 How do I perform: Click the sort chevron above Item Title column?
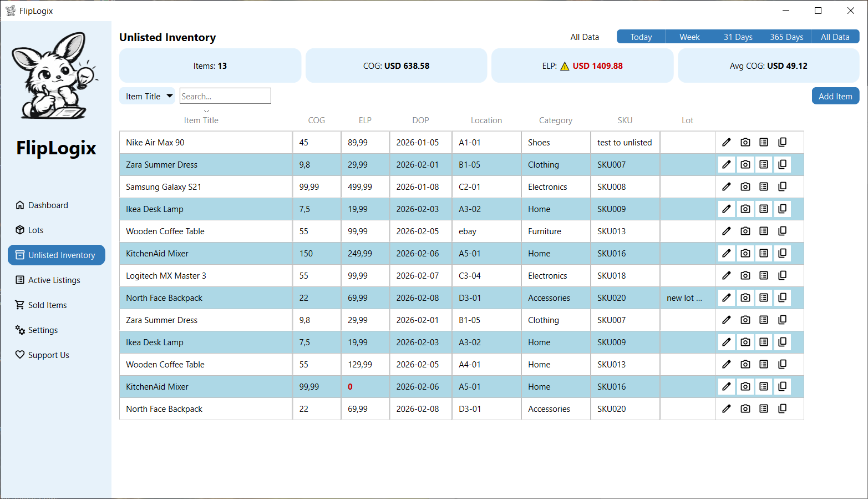click(206, 111)
